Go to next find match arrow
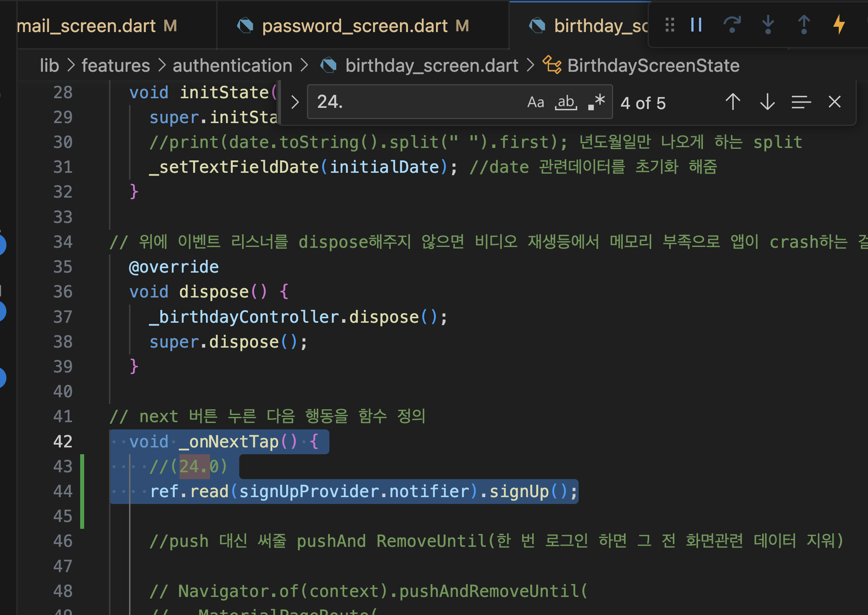 [x=767, y=102]
